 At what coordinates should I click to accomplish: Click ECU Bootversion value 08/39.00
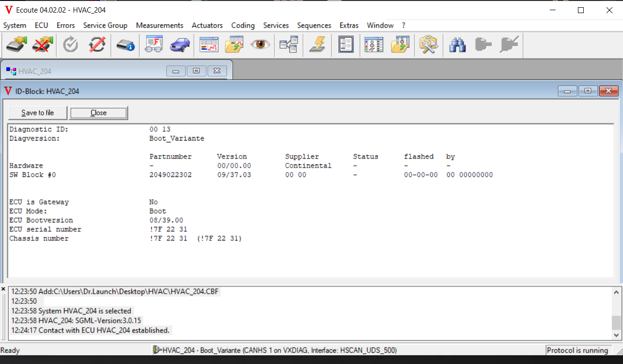point(166,221)
